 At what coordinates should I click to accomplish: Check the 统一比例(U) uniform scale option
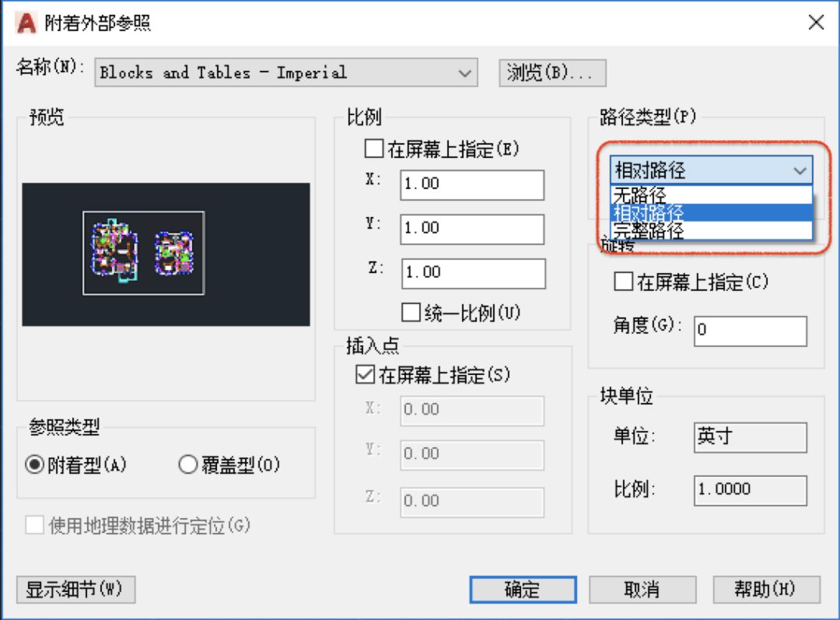tap(411, 313)
